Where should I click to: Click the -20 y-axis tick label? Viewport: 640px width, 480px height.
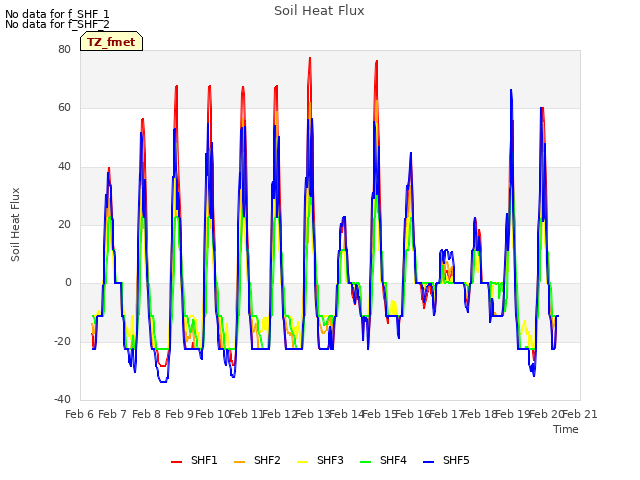[x=62, y=341]
